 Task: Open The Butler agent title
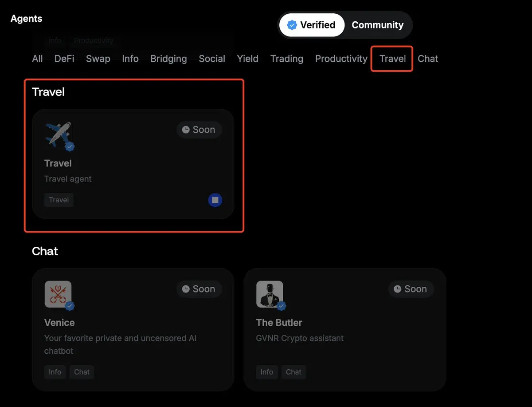279,323
